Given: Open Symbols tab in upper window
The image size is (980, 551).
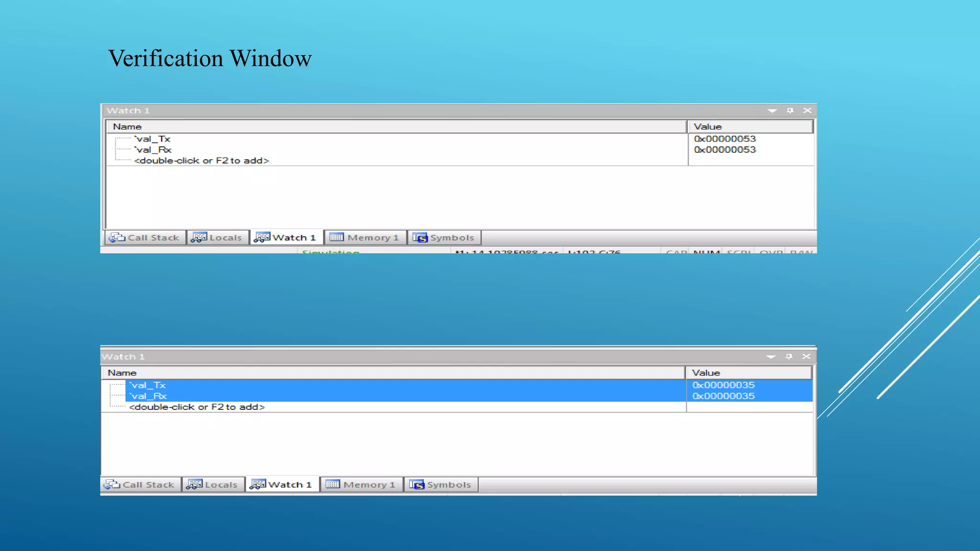Looking at the screenshot, I should [444, 238].
